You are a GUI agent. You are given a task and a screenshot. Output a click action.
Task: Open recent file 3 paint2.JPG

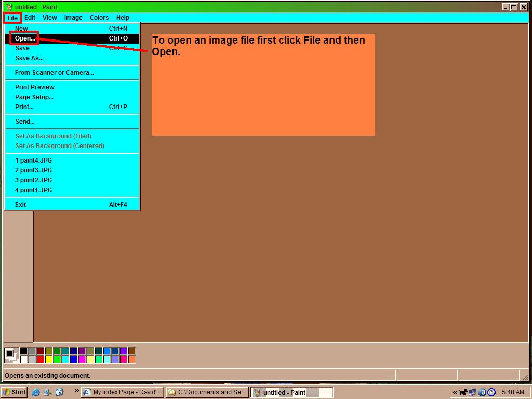[72, 180]
